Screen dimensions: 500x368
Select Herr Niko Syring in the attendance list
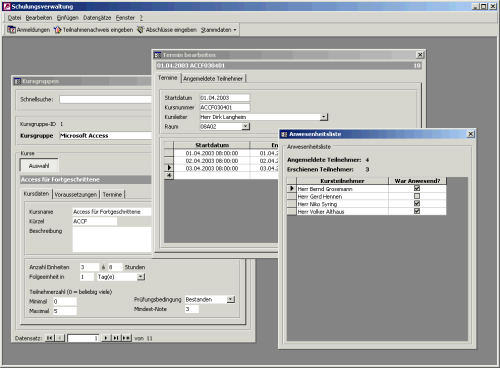[x=342, y=204]
